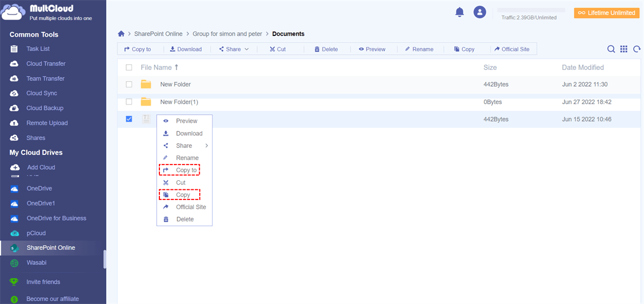644x304 pixels.
Task: Click Delete toolbar button
Action: click(x=326, y=49)
